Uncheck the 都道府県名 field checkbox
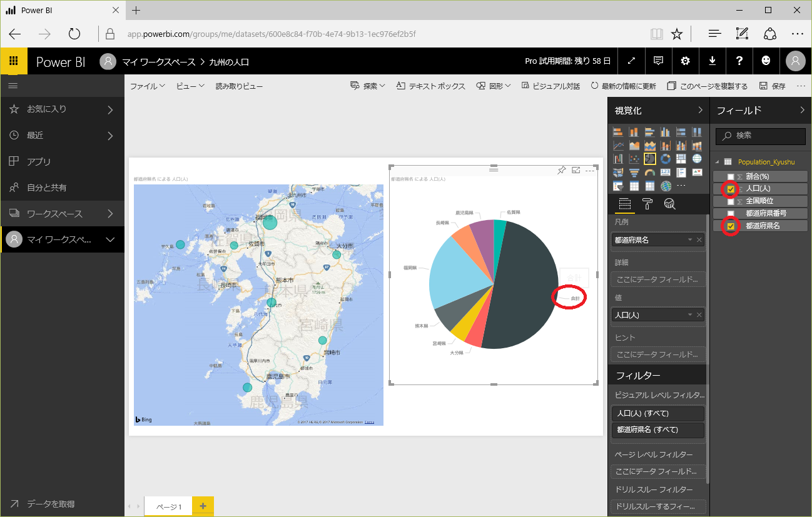The width and height of the screenshot is (812, 517). pyautogui.click(x=731, y=226)
